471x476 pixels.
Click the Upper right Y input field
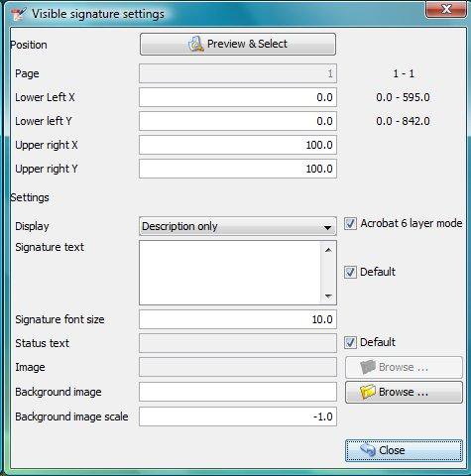click(x=238, y=169)
